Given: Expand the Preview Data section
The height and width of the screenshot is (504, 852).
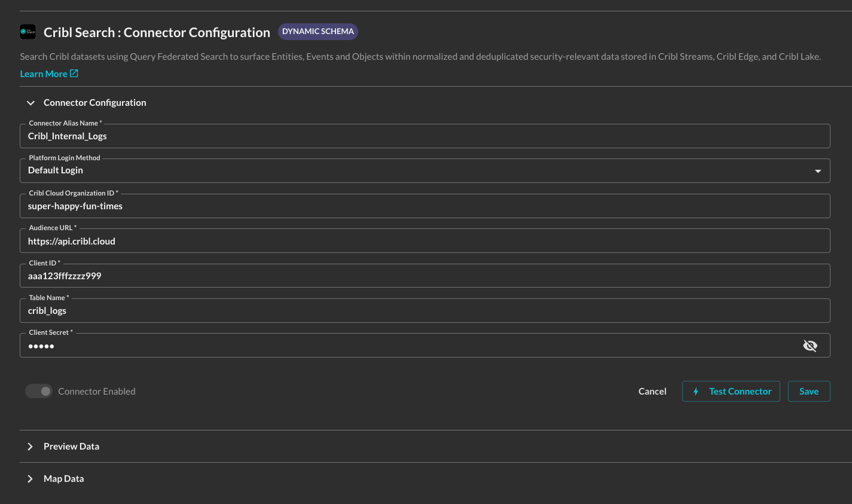Looking at the screenshot, I should 30,447.
